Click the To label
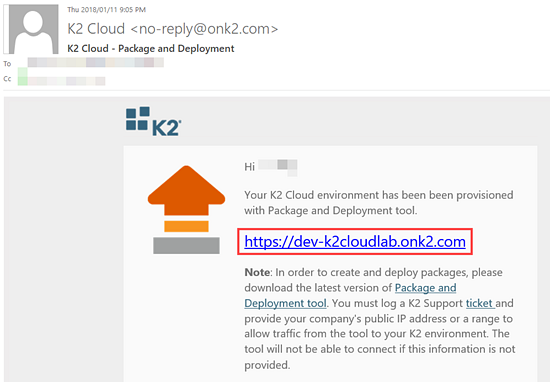This screenshot has width=550, height=382. pyautogui.click(x=7, y=63)
